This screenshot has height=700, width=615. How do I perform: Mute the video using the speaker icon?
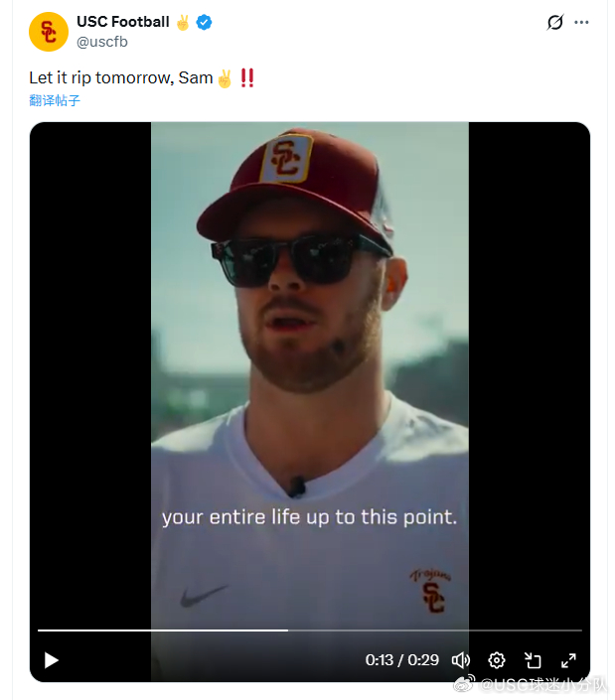(460, 660)
